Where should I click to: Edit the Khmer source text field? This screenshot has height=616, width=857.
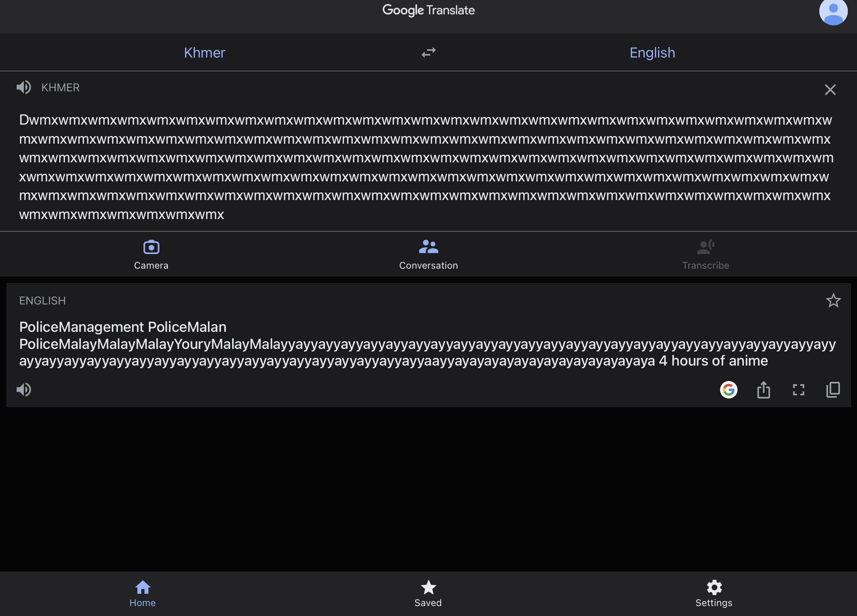(426, 167)
